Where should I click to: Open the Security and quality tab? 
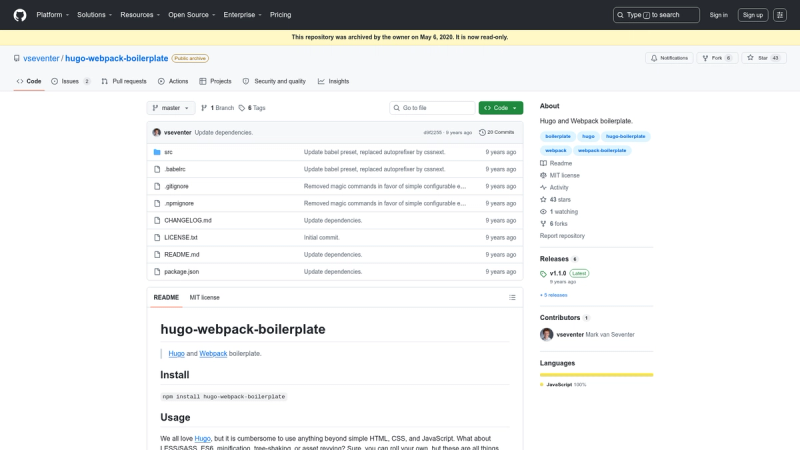click(x=274, y=81)
